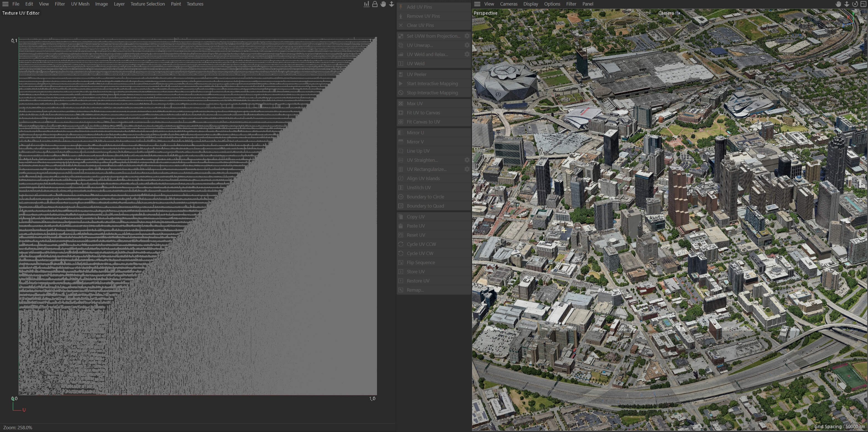Click Store UV command
This screenshot has height=432, width=868.
434,272
